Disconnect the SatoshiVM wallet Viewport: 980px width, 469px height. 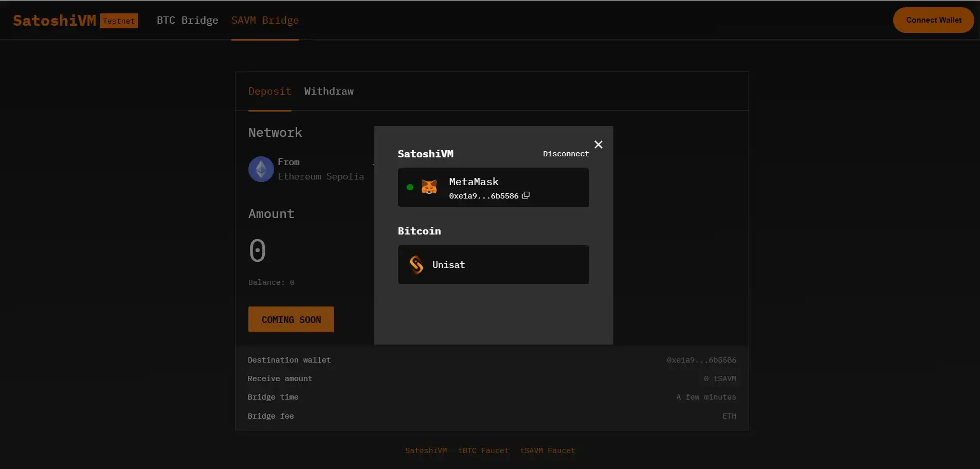click(x=566, y=154)
